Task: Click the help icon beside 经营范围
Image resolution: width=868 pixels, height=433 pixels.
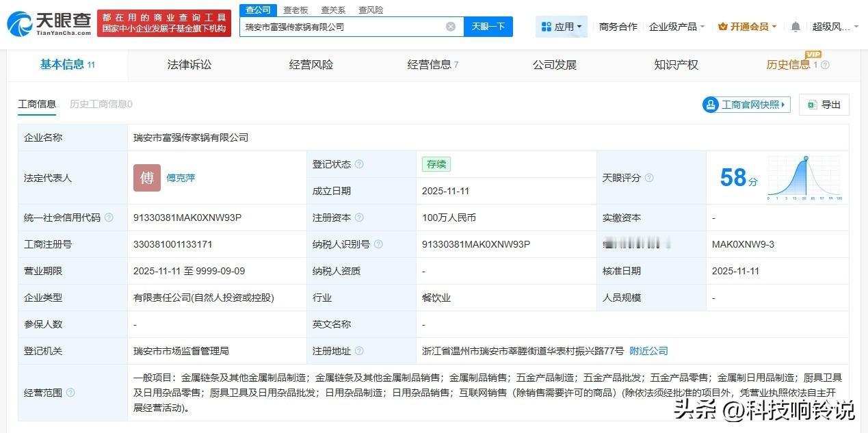Action: tap(70, 393)
